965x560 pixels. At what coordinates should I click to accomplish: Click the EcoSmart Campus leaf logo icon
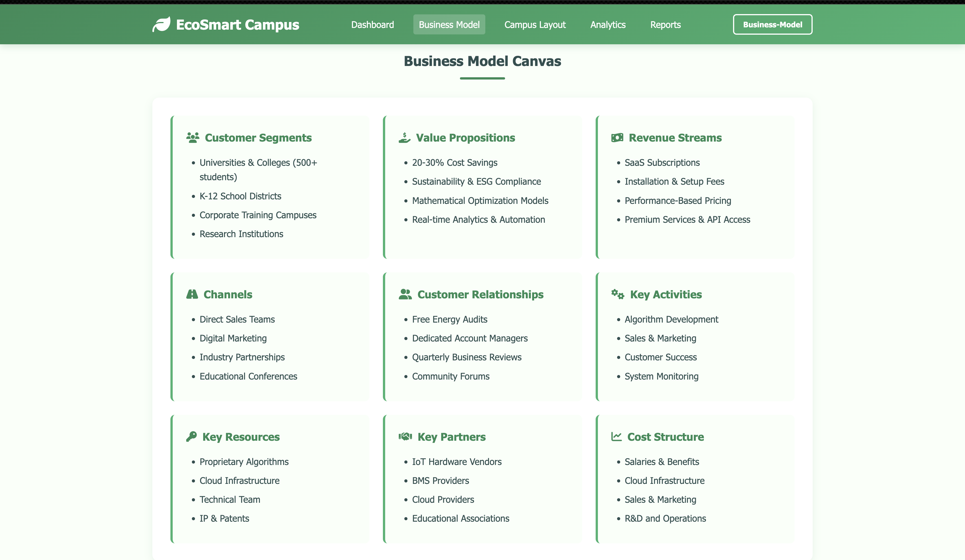click(x=161, y=25)
